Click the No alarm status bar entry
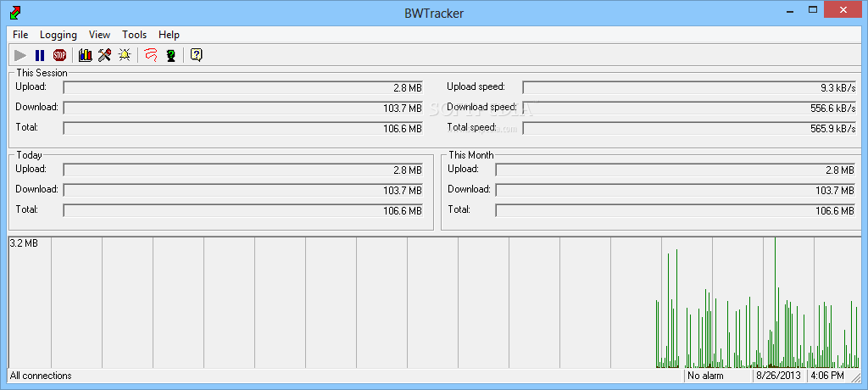 point(705,376)
